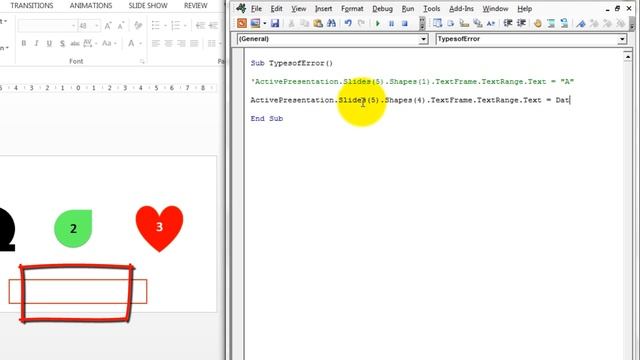Open the File menu in VBA editor
Screen dimensions: 640x360
(x=256, y=9)
